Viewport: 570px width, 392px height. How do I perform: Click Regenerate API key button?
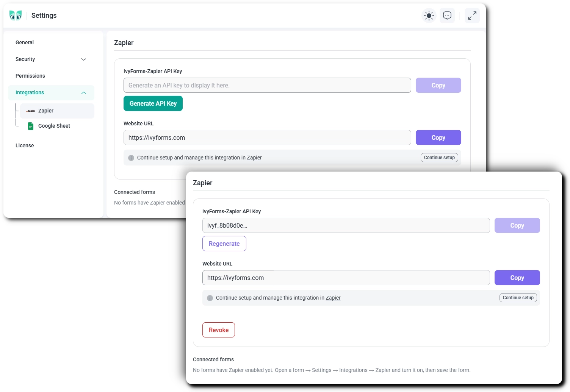[x=224, y=244]
